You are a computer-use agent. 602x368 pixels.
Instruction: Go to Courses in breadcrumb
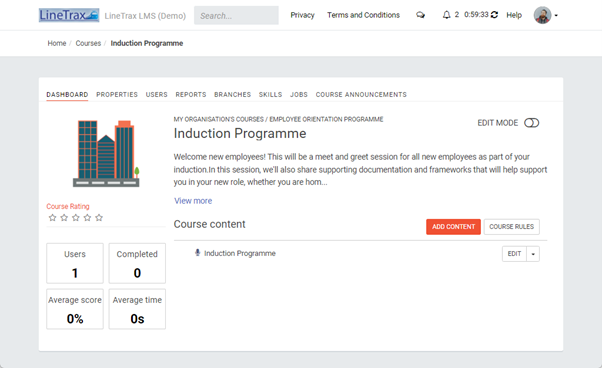coord(88,43)
